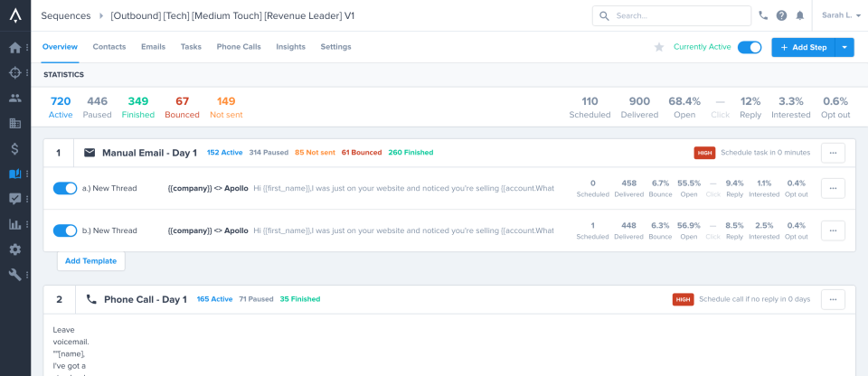The height and width of the screenshot is (376, 868).
Task: Click the phone dialer icon in header
Action: (x=764, y=15)
